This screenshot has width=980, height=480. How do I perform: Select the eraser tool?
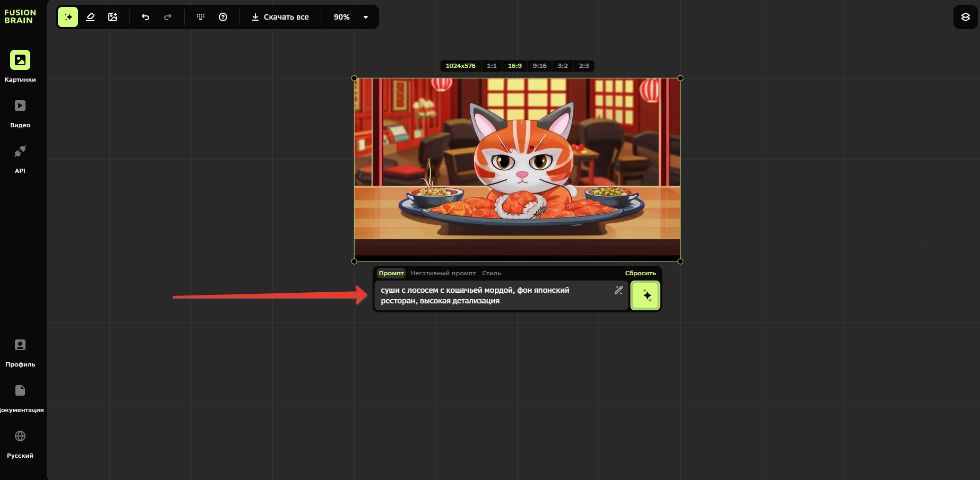(90, 17)
